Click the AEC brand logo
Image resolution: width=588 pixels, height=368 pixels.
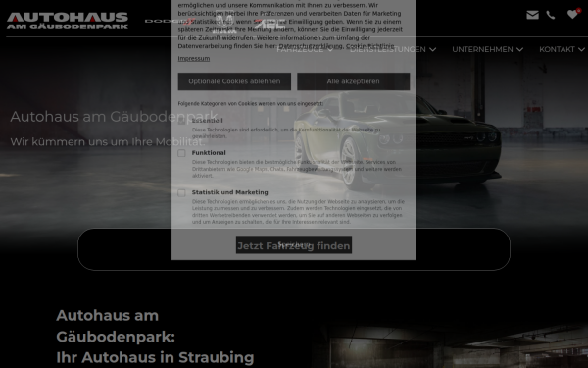(x=270, y=24)
